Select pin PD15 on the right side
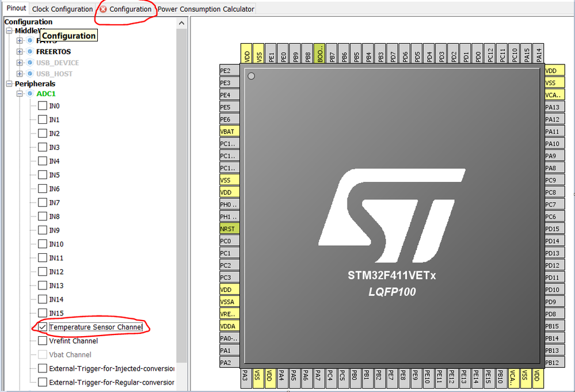The height and width of the screenshot is (392, 575). 554,229
